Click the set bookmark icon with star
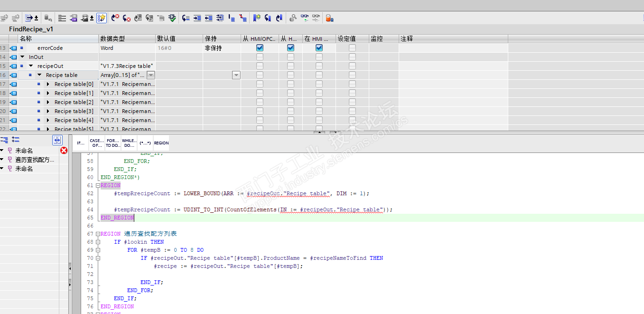The image size is (644, 314). (257, 18)
